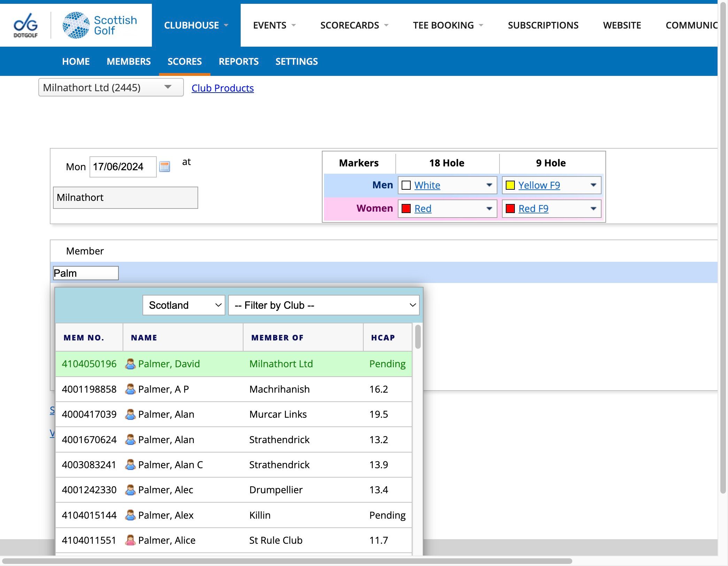Click the person icon beside Palmer, Alec

[x=130, y=490]
